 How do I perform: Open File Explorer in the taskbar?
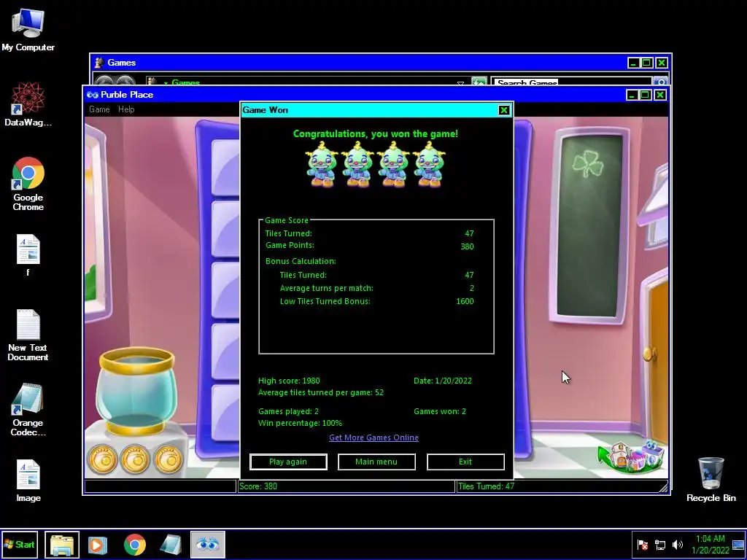62,544
